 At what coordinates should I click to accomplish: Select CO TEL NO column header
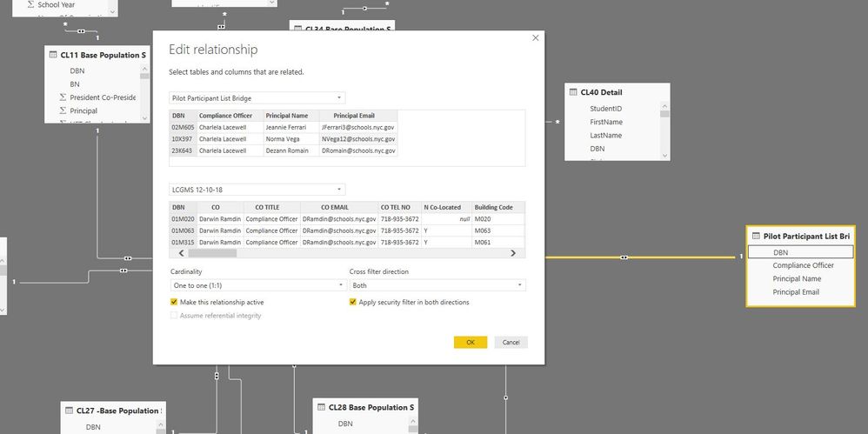(400, 207)
